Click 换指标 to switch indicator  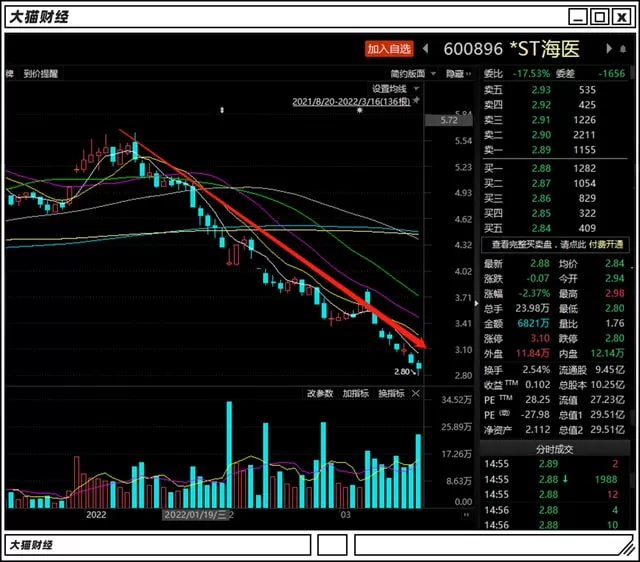[x=391, y=393]
